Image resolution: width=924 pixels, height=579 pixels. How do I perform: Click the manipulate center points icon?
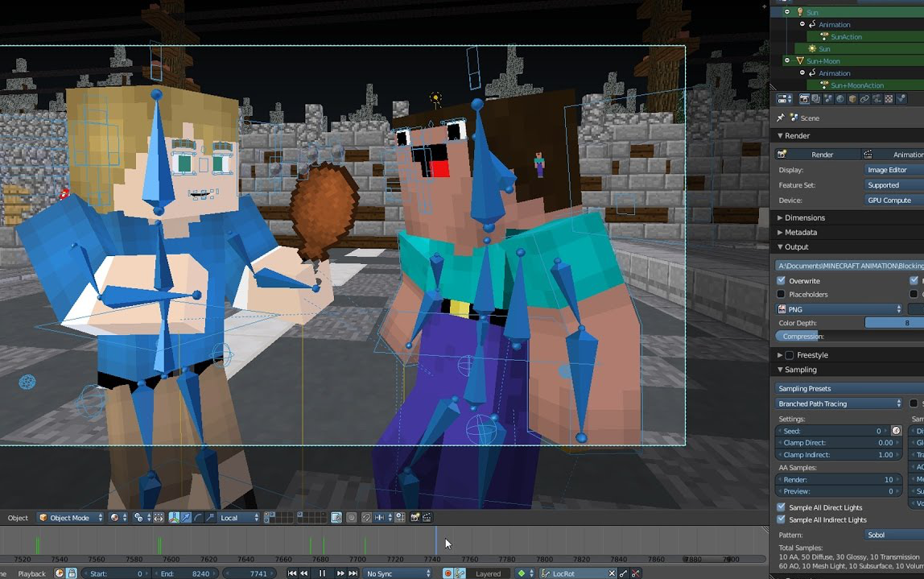[x=159, y=518]
